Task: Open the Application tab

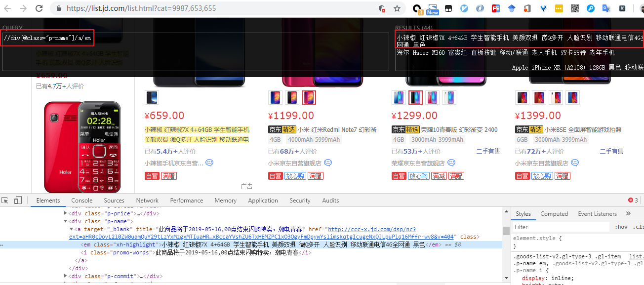Action: [x=263, y=201]
